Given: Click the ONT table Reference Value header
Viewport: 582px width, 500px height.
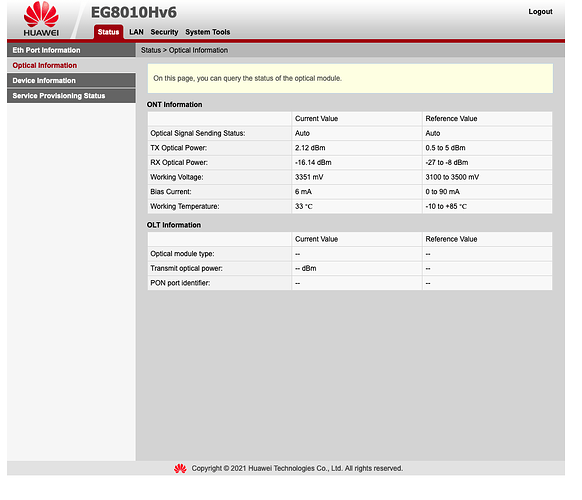Looking at the screenshot, I should [x=451, y=119].
